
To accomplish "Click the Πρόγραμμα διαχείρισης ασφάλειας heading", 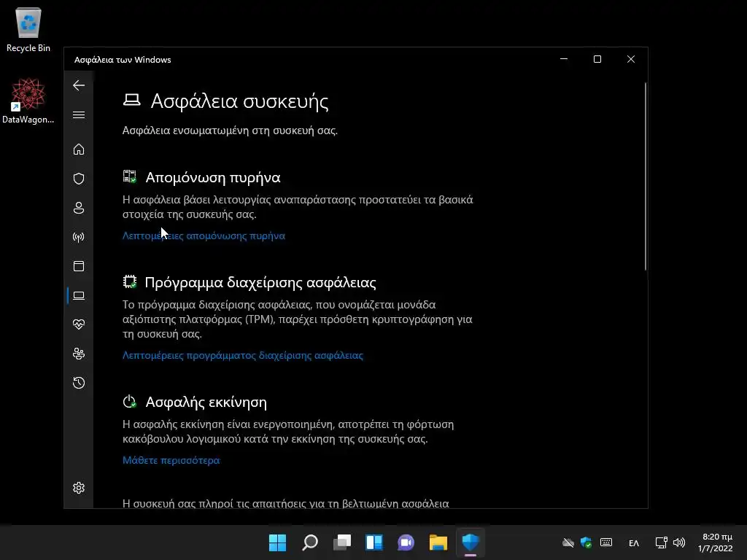I will coord(260,283).
